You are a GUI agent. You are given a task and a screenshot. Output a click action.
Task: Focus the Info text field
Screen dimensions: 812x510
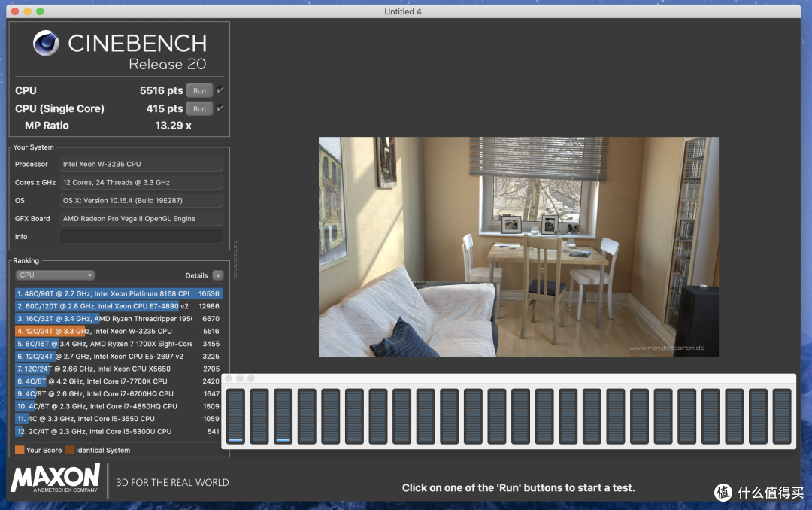pyautogui.click(x=141, y=236)
